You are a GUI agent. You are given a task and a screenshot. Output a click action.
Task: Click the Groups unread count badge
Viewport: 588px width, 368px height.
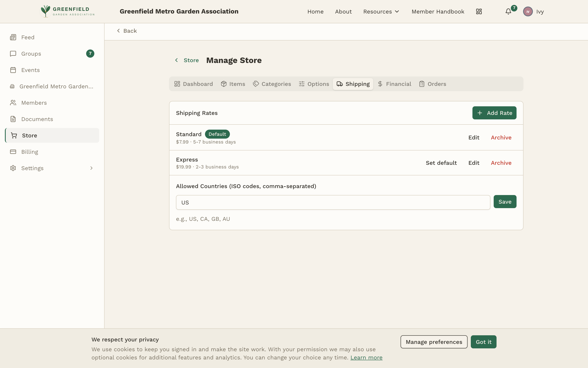(x=90, y=54)
